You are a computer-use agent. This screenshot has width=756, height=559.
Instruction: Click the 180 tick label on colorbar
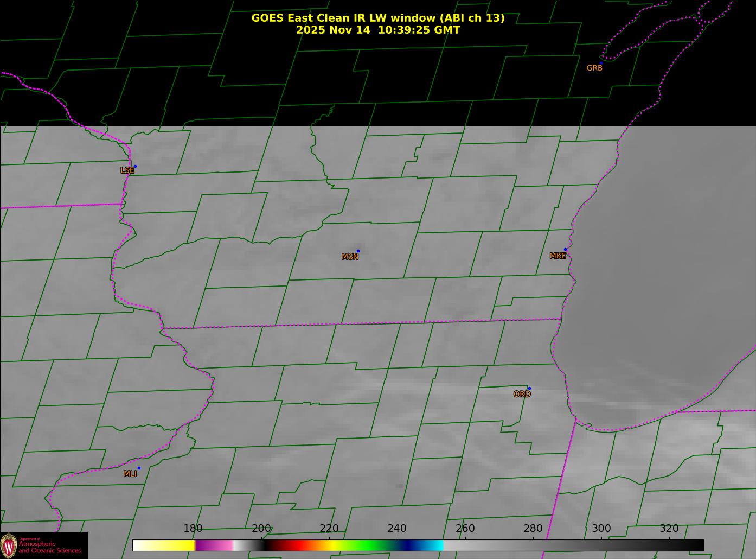coord(193,529)
